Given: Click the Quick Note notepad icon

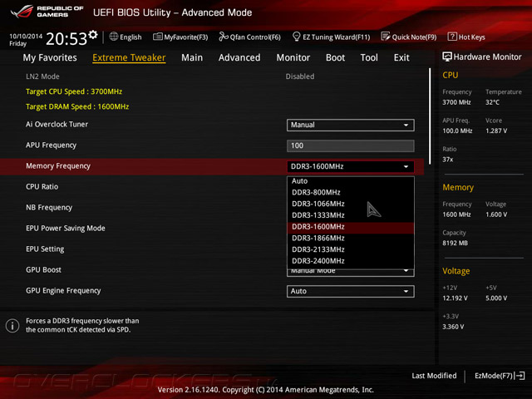Looking at the screenshot, I should (386, 37).
